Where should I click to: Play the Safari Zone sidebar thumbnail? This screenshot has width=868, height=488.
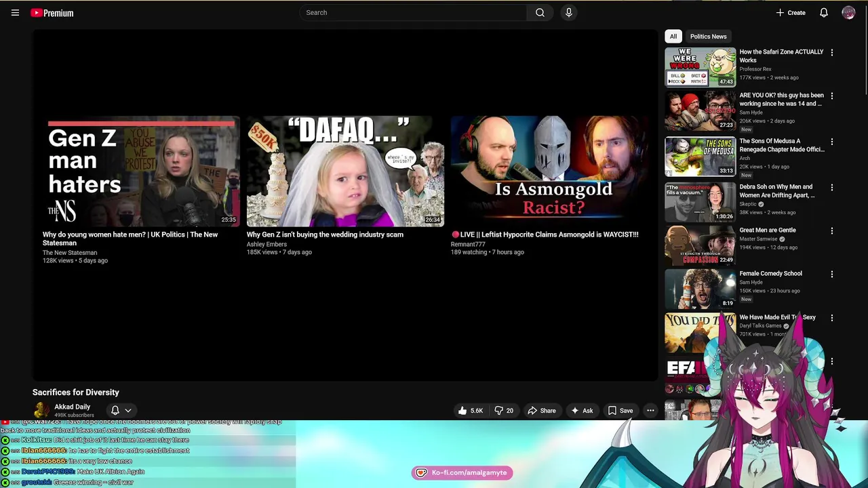click(x=700, y=67)
